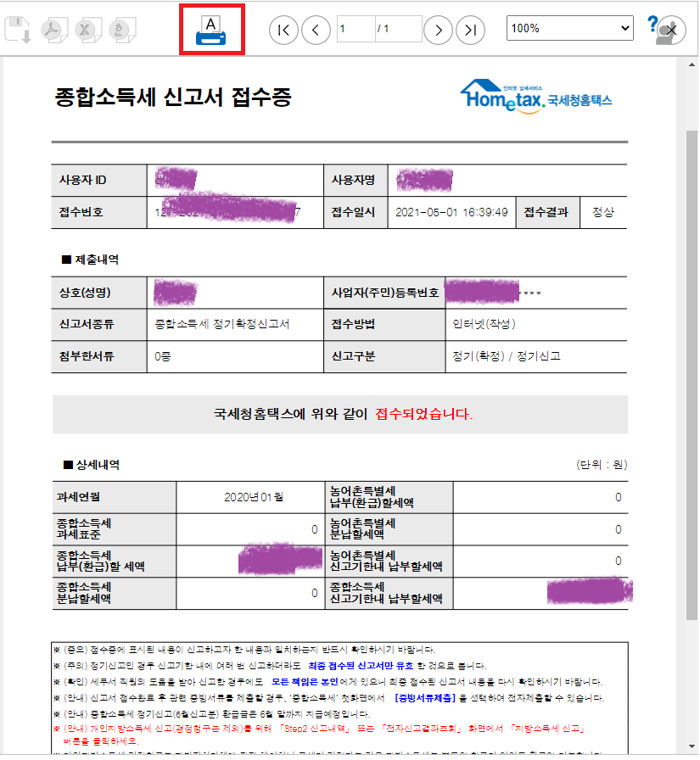This screenshot has height=760, width=700.
Task: Click the value '정기(확정) / 정기신고'
Action: point(507,357)
